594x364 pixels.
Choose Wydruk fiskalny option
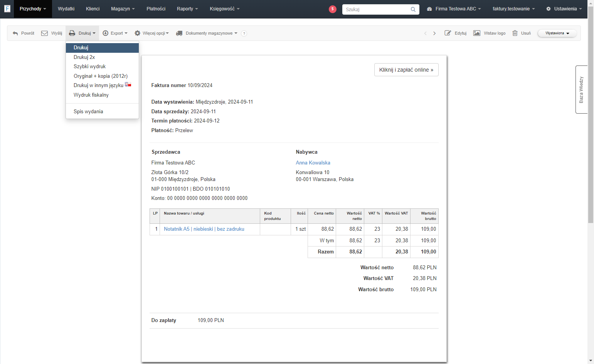tap(102, 95)
